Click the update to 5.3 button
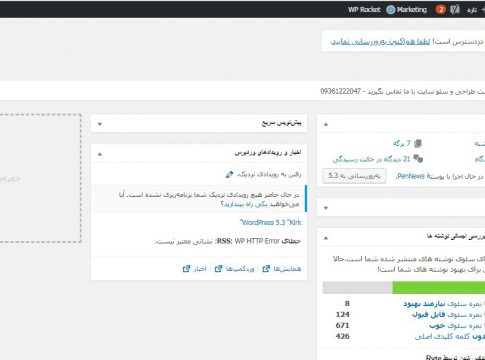Image resolution: width=485 pixels, height=360 pixels. pos(354,176)
